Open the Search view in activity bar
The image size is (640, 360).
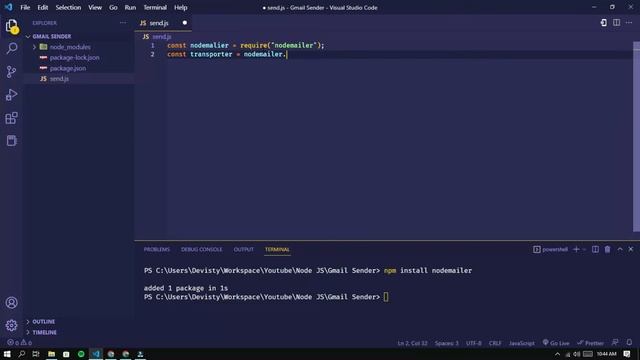[12, 49]
